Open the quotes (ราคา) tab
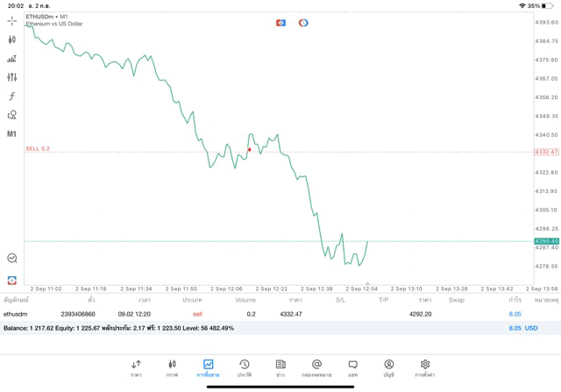The image size is (561, 392). pyautogui.click(x=136, y=367)
